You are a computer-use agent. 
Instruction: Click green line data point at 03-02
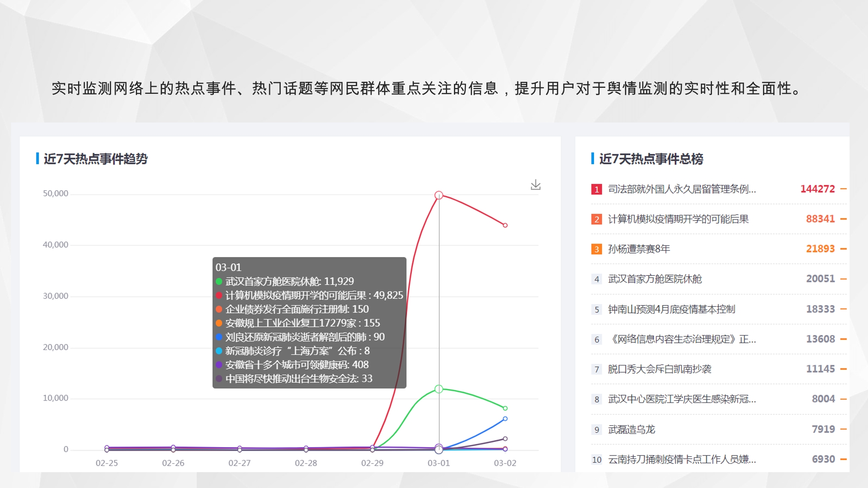click(x=505, y=408)
